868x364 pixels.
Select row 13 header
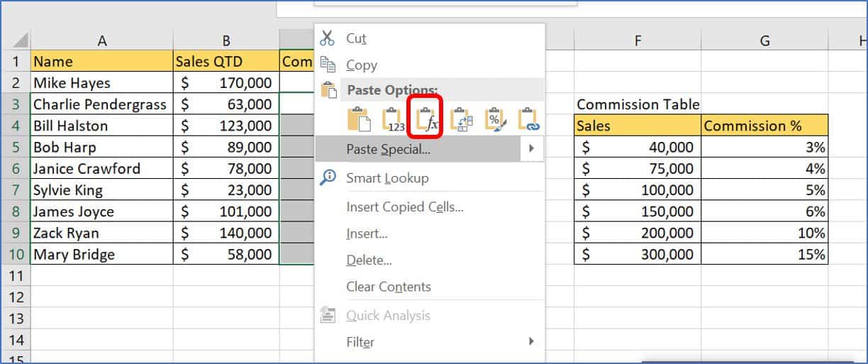tap(16, 318)
